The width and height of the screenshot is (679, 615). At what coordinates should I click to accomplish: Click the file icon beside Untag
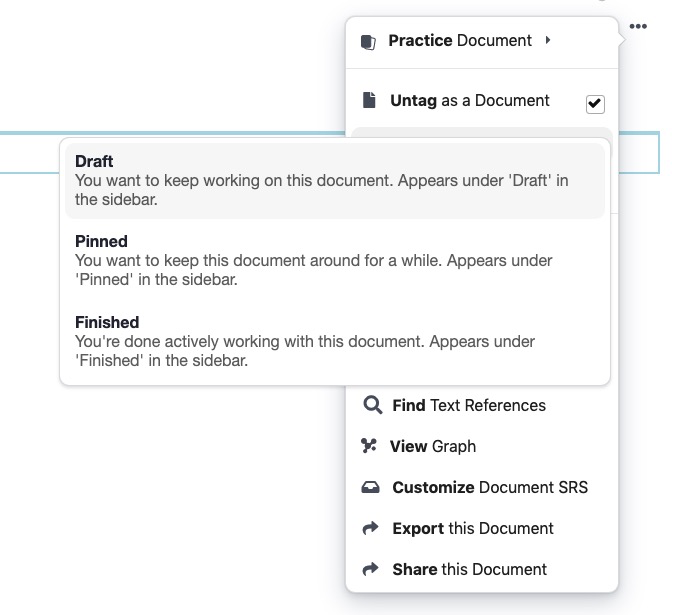point(369,100)
